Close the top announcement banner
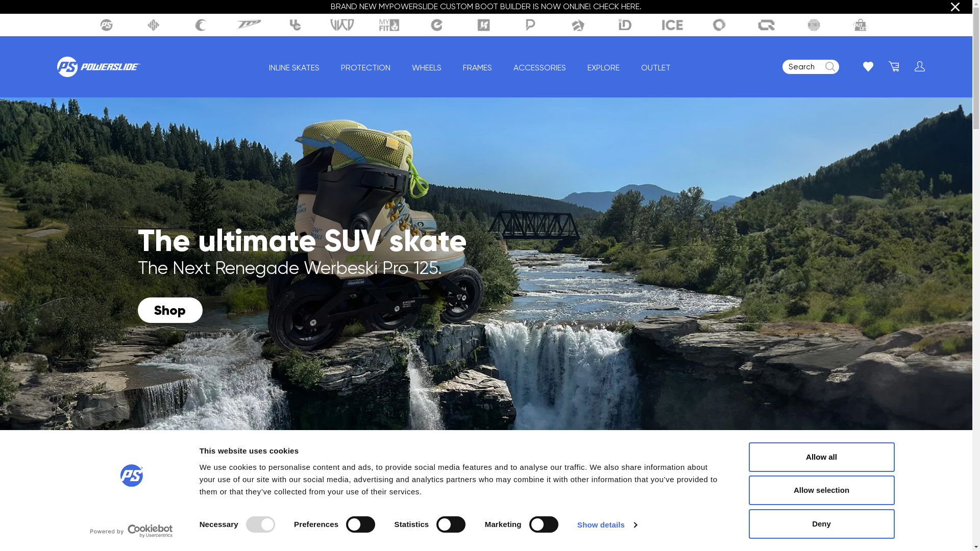The width and height of the screenshot is (980, 551). [x=955, y=7]
